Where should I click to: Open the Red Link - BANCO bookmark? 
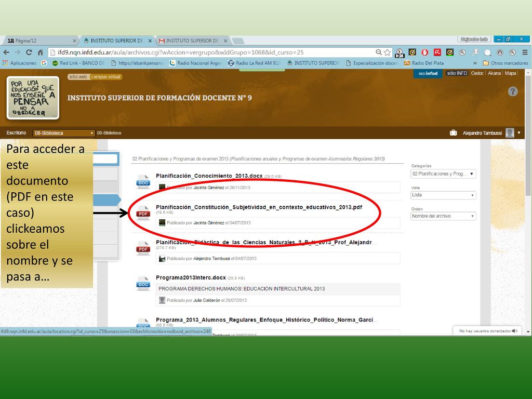click(x=78, y=63)
